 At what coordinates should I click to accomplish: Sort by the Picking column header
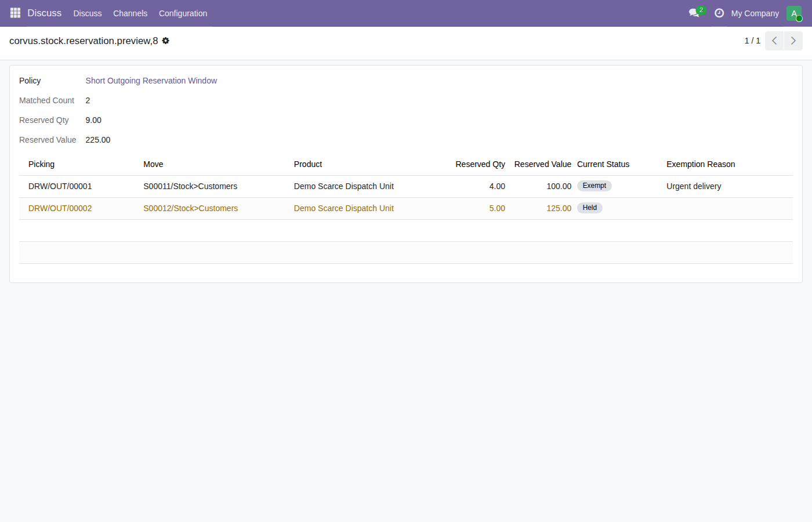(x=42, y=164)
